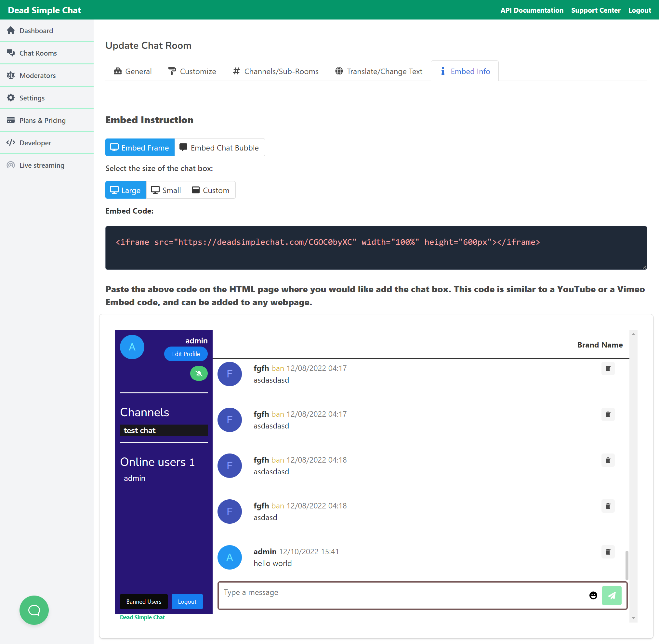The width and height of the screenshot is (659, 644).
Task: Delete the 'hello world' message with trash icon
Action: [608, 552]
